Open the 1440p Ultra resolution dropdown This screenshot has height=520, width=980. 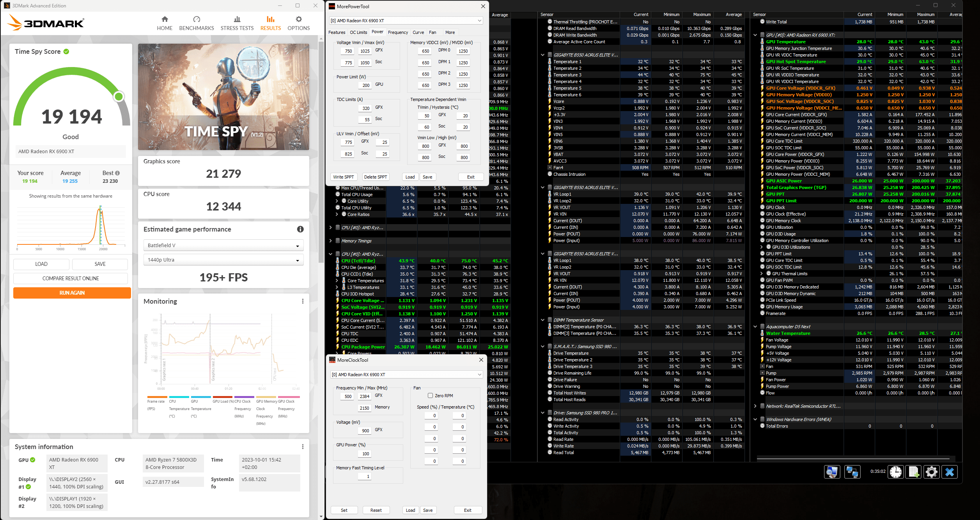tap(223, 260)
